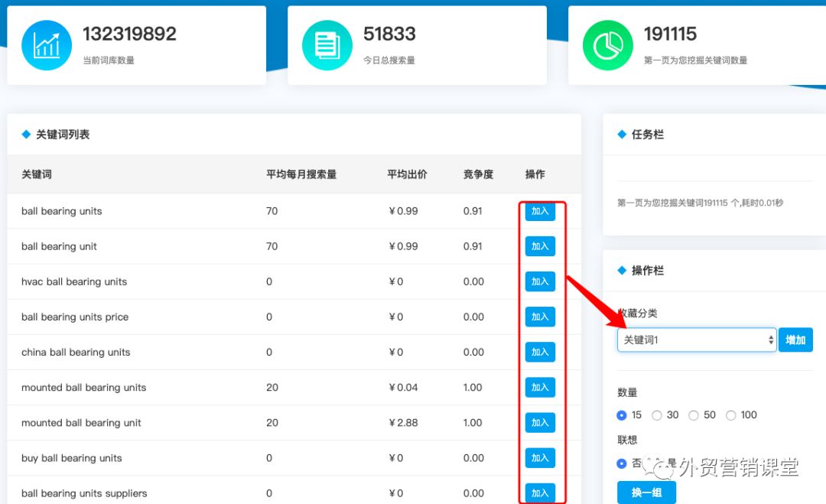
Task: Click the blue 换一组 button
Action: pos(646,493)
